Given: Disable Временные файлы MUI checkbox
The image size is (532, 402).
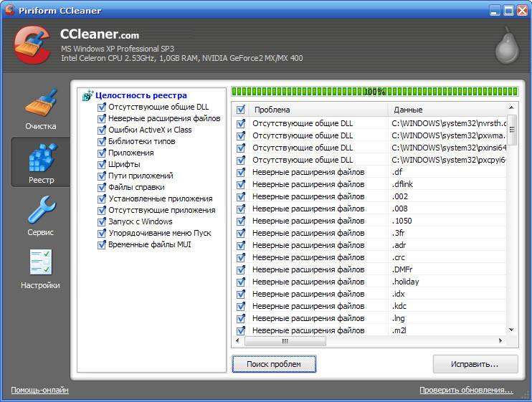Looking at the screenshot, I should pos(102,244).
